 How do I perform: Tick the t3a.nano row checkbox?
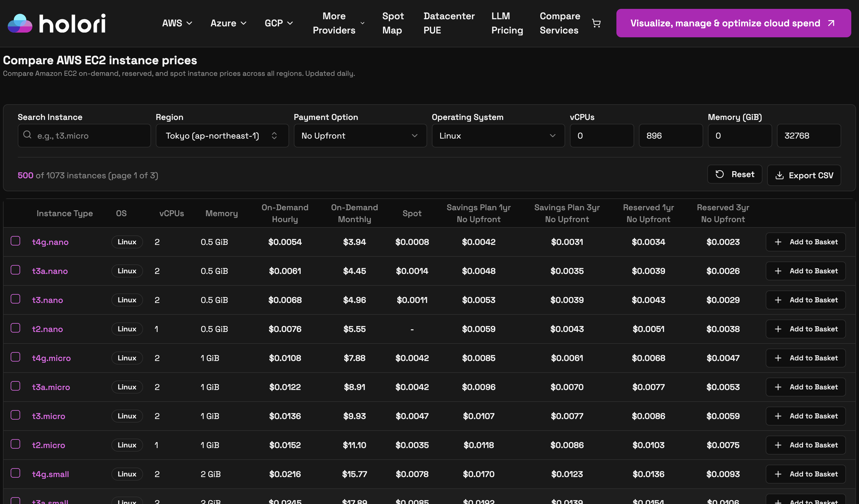click(x=15, y=270)
